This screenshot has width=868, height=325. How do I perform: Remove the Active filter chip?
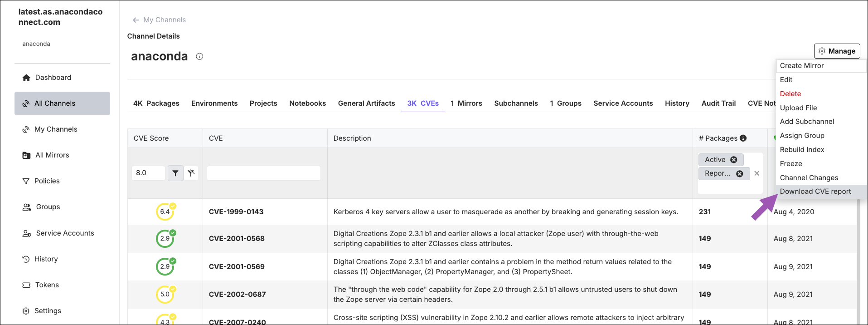[734, 160]
